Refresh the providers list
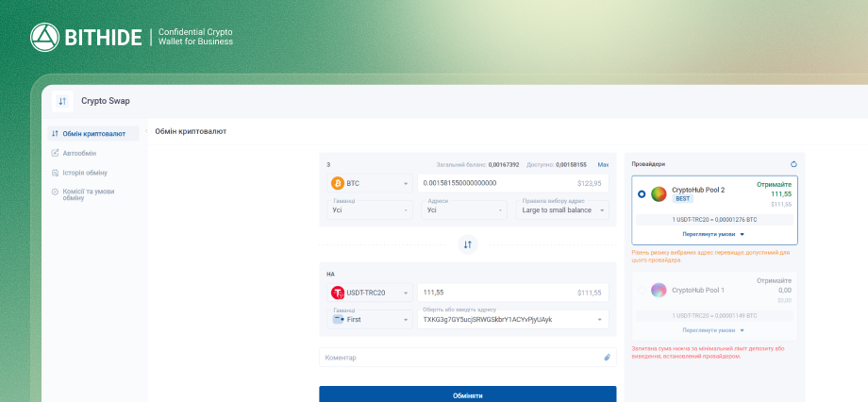Viewport: 868px width, 402px height. (x=793, y=164)
